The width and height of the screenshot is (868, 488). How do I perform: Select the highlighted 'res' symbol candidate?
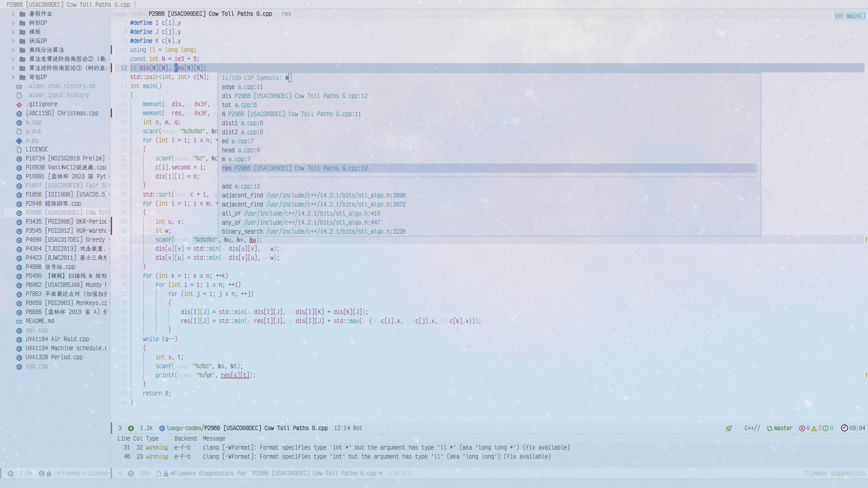pyautogui.click(x=489, y=169)
